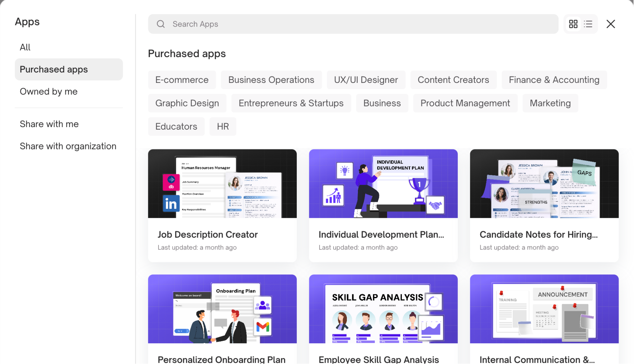Go to Share with me
The height and width of the screenshot is (364, 634).
[49, 124]
